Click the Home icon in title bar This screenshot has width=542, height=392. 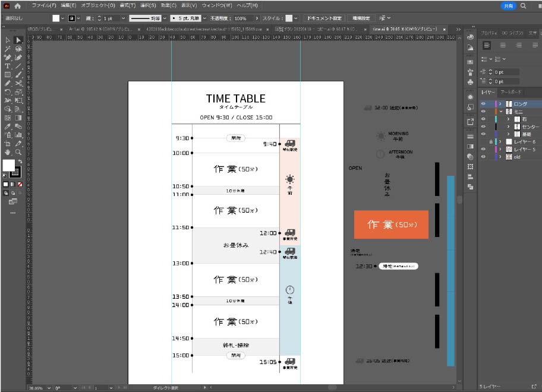17,5
